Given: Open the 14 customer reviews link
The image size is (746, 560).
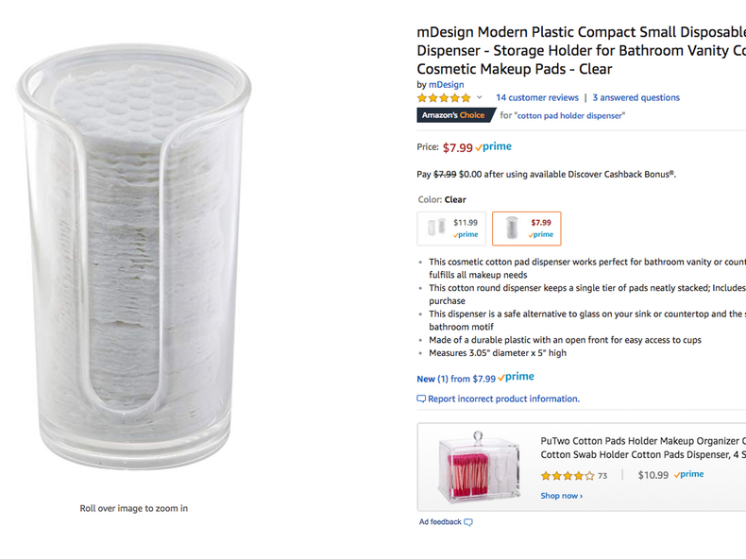Looking at the screenshot, I should tap(537, 98).
